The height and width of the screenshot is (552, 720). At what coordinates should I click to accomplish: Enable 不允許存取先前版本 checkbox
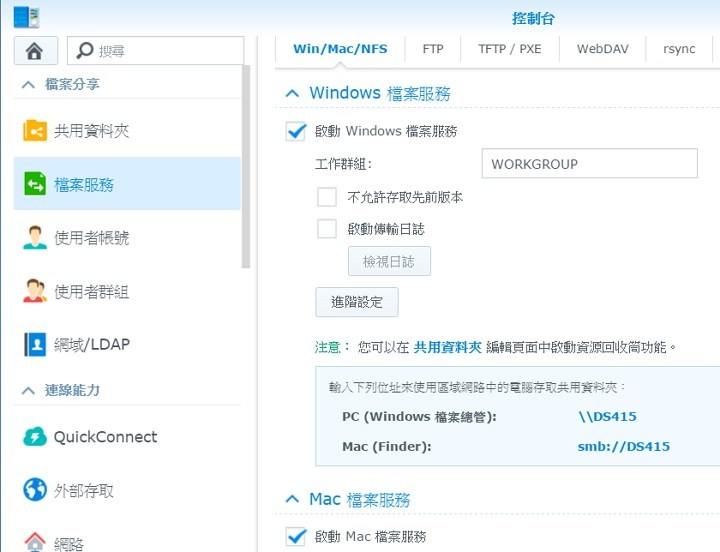[327, 197]
